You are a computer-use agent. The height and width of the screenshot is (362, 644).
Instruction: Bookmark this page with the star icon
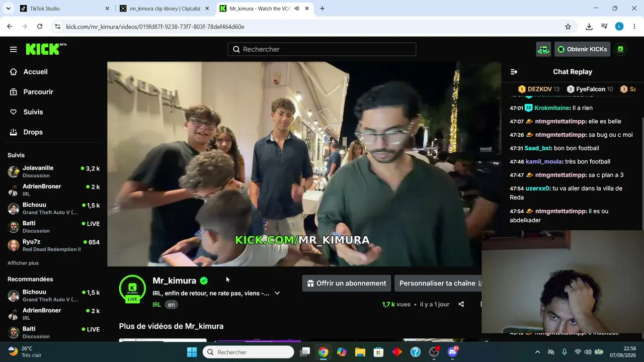[568, 27]
